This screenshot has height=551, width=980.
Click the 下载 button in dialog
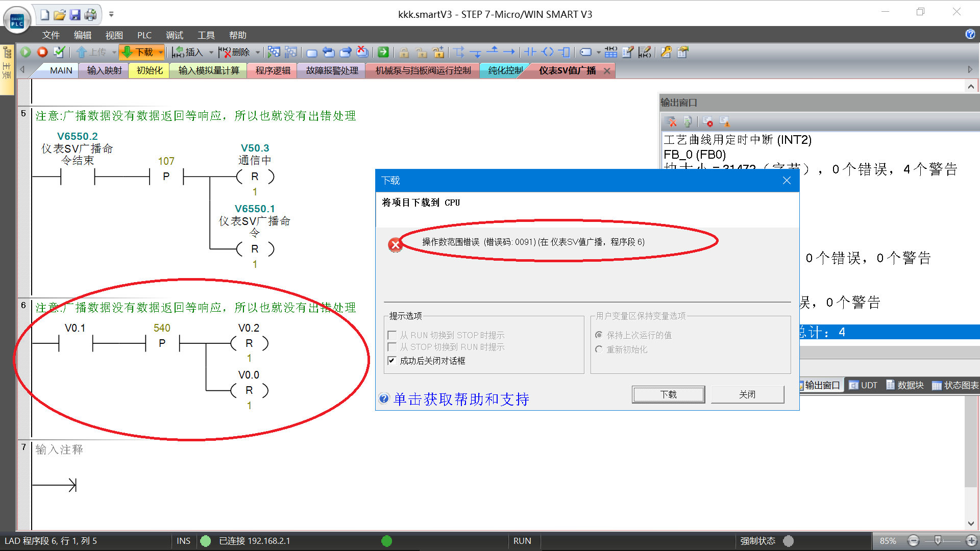(x=668, y=394)
